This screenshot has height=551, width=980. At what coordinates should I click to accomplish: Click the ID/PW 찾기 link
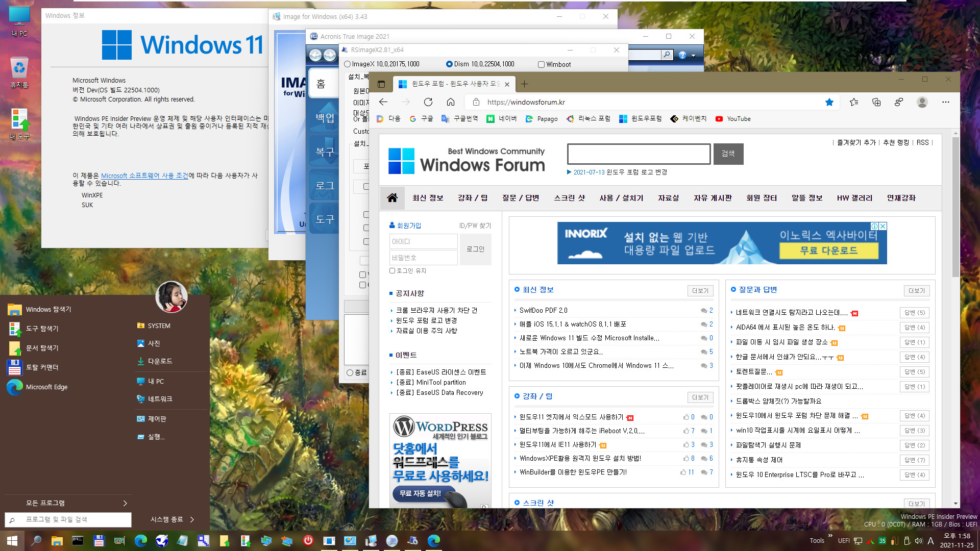pos(475,224)
